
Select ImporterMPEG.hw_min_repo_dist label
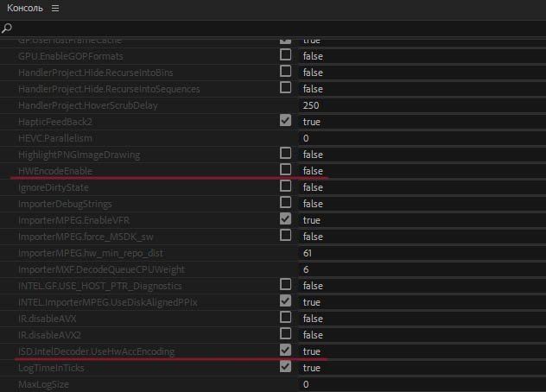[91, 253]
